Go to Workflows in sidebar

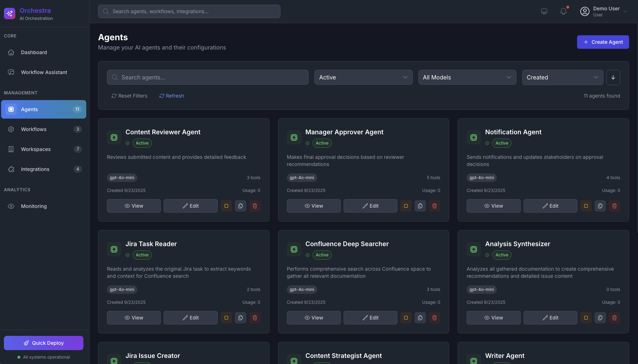click(x=34, y=129)
